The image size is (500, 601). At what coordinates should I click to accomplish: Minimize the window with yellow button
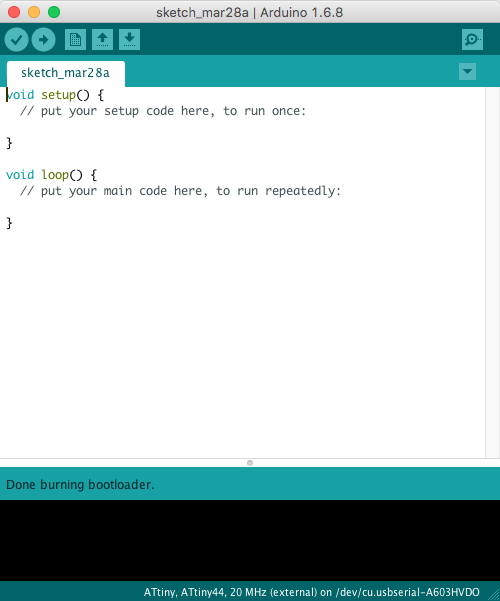(34, 12)
